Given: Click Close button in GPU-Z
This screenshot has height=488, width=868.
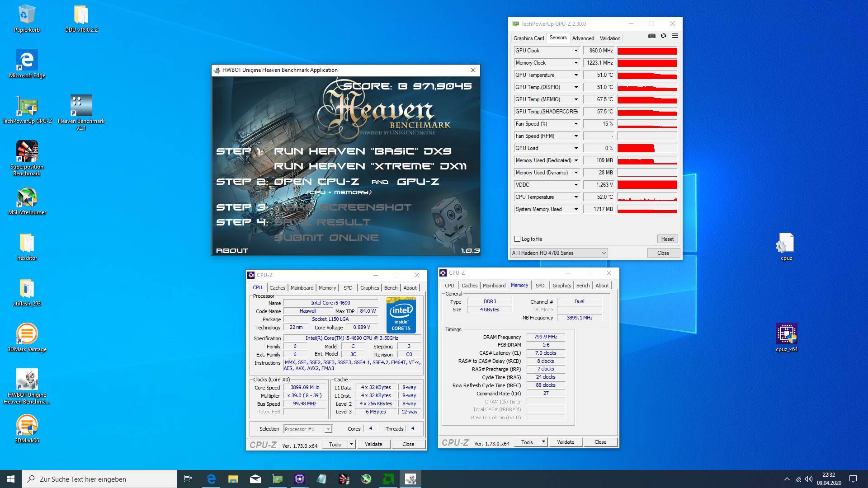Looking at the screenshot, I should tap(663, 253).
